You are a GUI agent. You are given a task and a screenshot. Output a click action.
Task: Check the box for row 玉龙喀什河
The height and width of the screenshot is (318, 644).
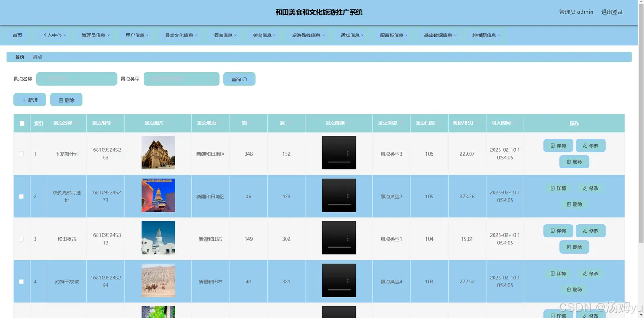(x=22, y=154)
